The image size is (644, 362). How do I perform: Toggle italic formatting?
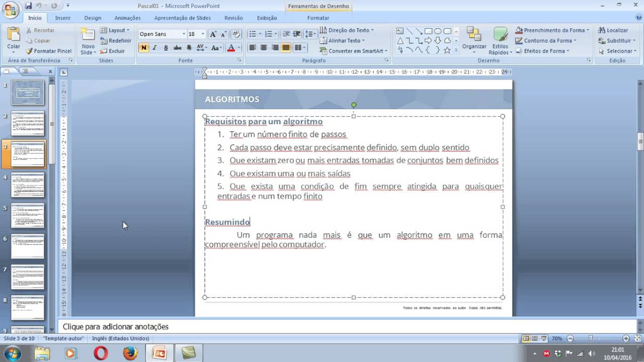point(154,48)
